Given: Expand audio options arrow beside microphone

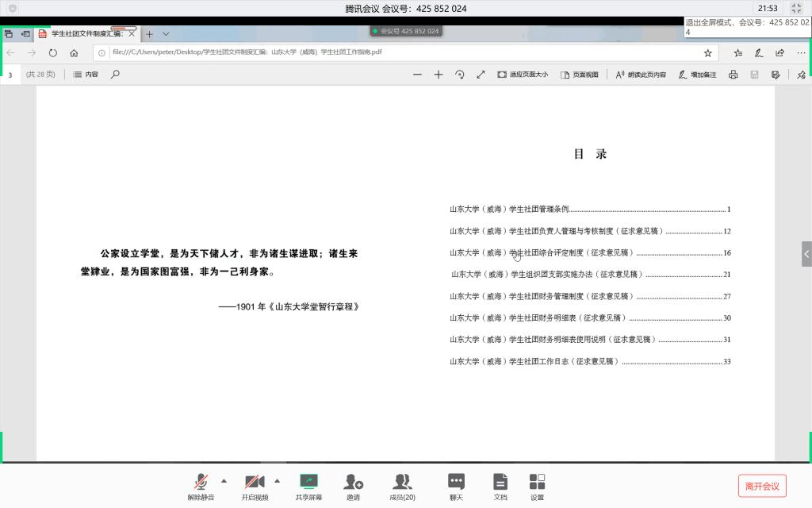Looking at the screenshot, I should coord(224,481).
